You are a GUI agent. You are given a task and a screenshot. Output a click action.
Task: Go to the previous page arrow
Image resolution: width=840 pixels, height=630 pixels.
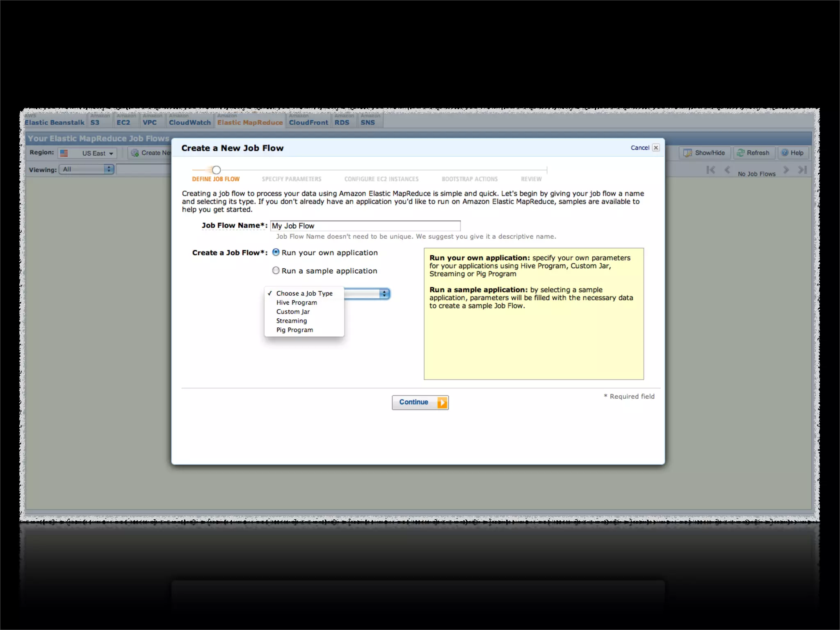[727, 170]
